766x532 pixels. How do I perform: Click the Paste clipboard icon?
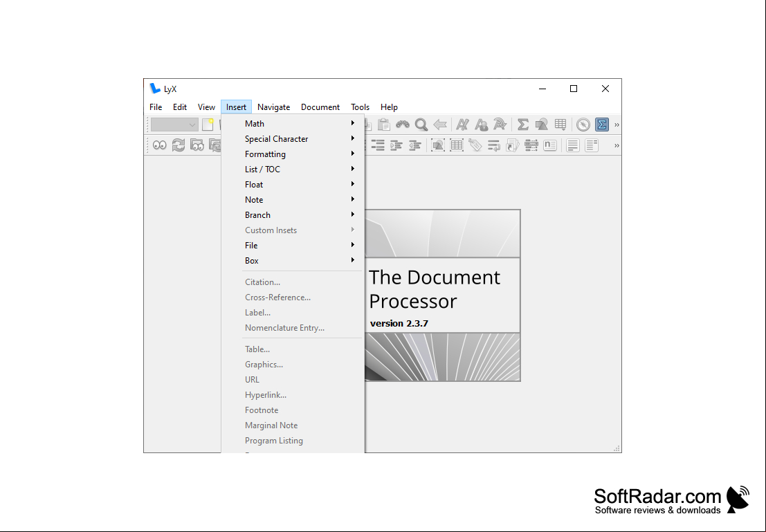pos(384,125)
